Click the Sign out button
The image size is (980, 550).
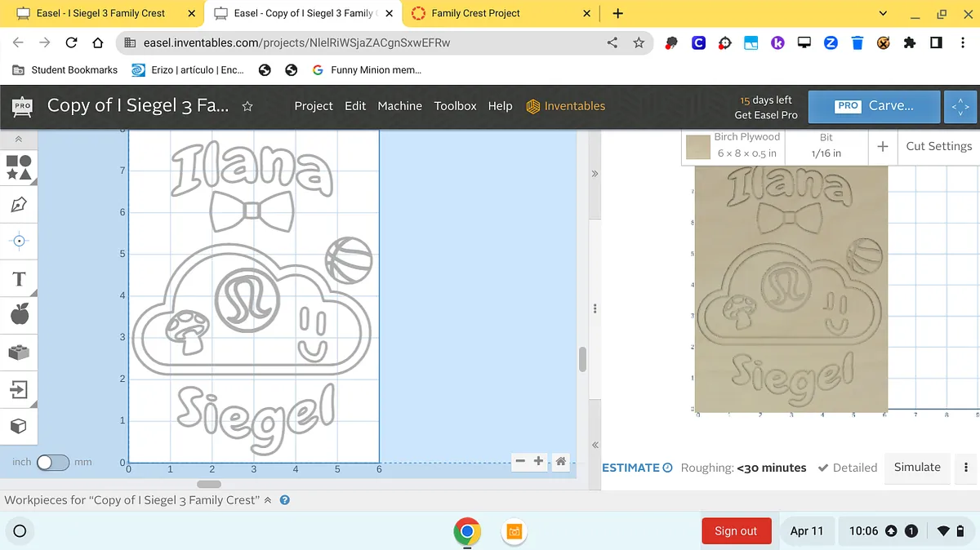tap(736, 530)
